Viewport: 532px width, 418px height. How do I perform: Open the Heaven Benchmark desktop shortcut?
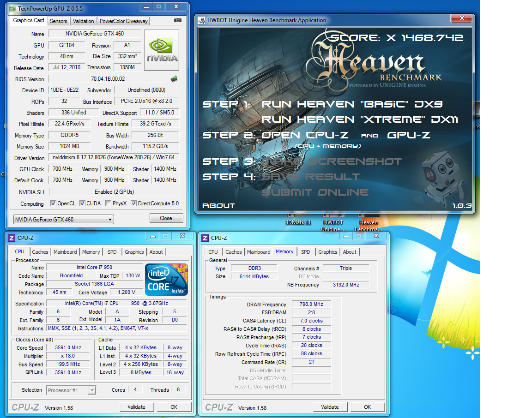369,223
